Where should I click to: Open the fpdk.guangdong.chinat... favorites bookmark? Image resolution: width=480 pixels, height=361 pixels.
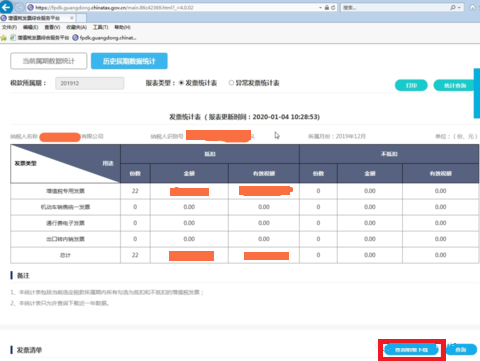pos(104,38)
